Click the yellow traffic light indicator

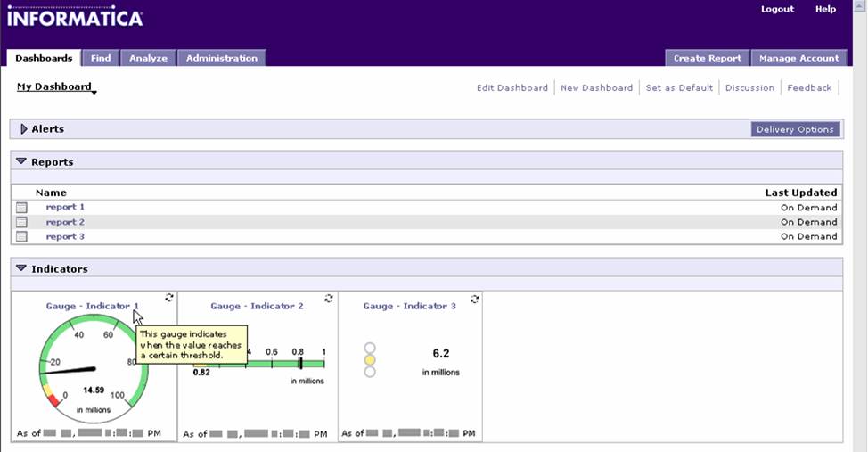coord(370,360)
